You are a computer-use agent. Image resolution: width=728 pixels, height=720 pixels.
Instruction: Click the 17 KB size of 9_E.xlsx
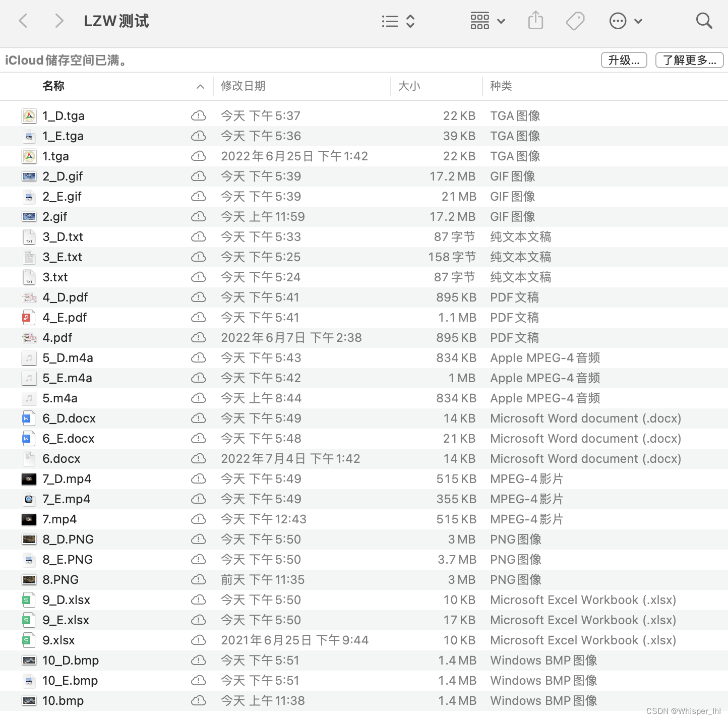point(459,620)
